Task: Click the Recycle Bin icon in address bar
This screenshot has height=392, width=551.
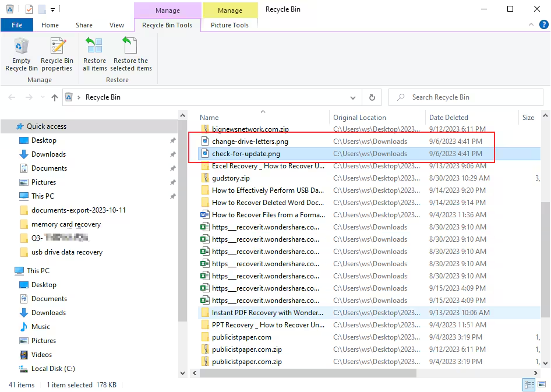Action: [69, 97]
